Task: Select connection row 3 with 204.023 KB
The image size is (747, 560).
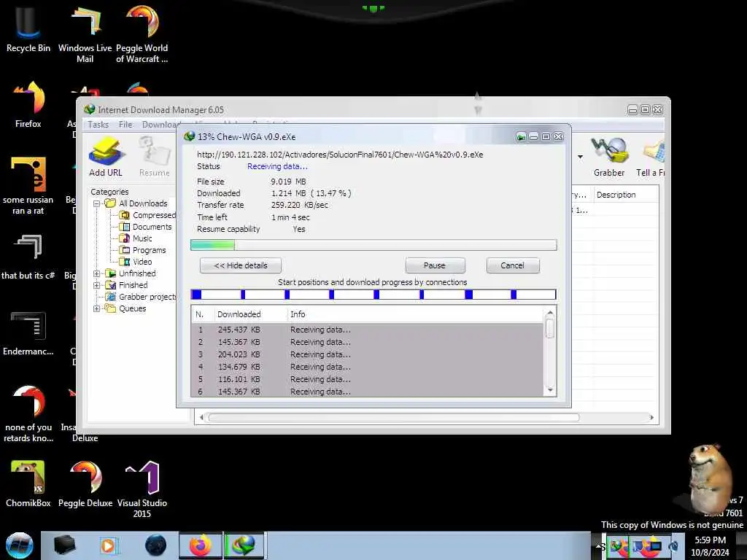Action: coord(367,354)
